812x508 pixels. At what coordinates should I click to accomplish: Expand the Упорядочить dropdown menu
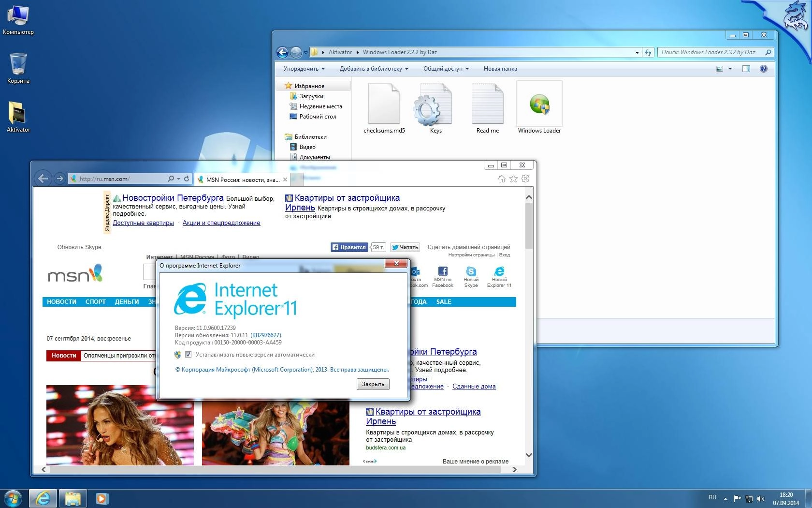[304, 69]
